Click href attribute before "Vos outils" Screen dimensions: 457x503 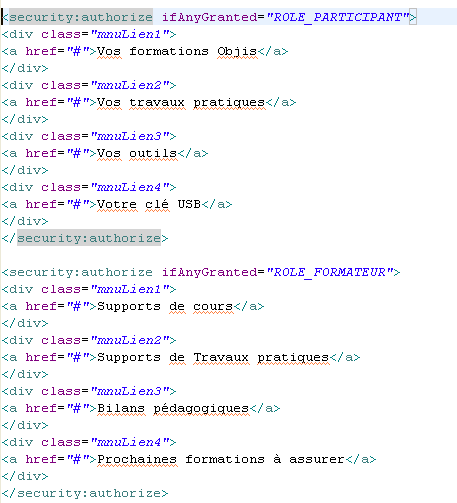pyautogui.click(x=42, y=154)
